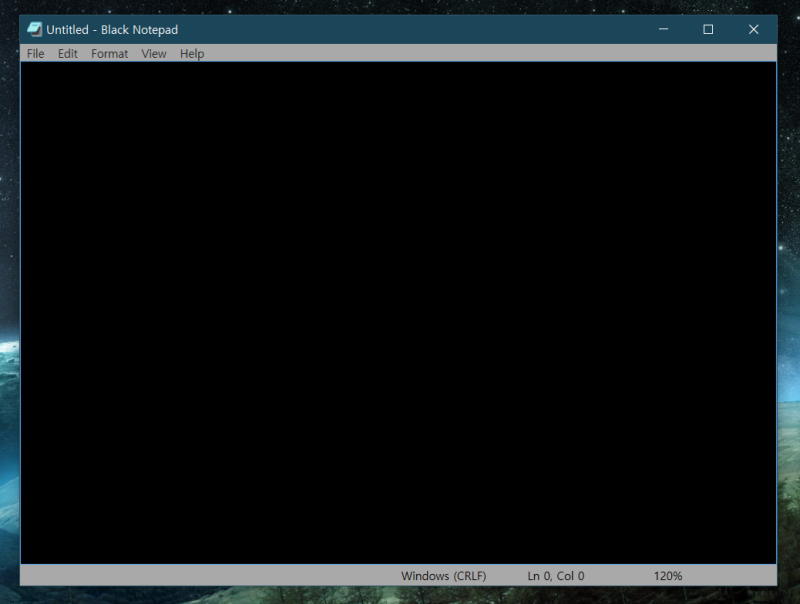The height and width of the screenshot is (604, 800).
Task: Click the 120% zoom level indicator
Action: [666, 575]
